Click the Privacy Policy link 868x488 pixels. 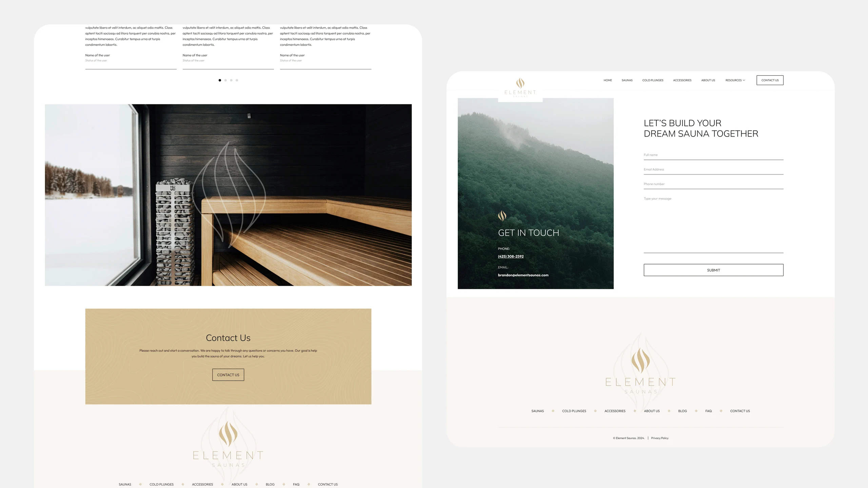tap(659, 438)
